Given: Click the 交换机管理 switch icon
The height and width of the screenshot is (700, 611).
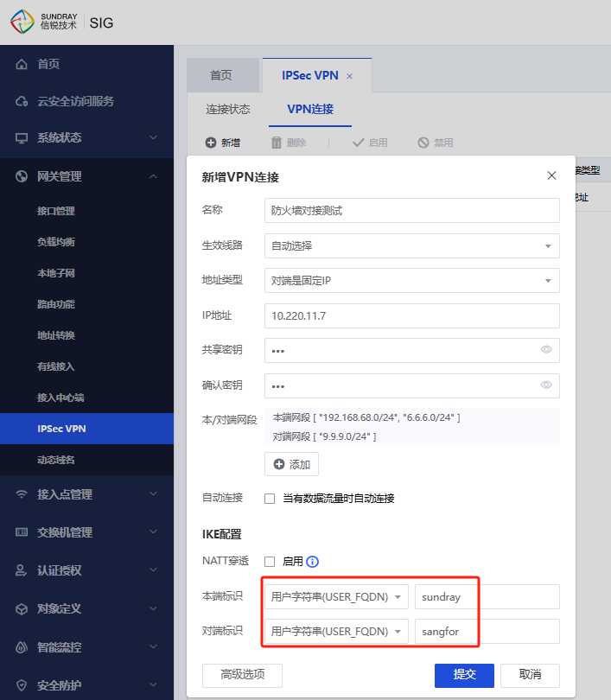Looking at the screenshot, I should 22,532.
